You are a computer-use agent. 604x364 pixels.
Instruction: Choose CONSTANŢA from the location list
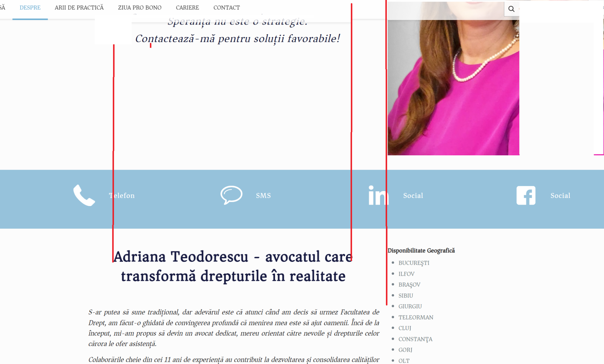(415, 339)
